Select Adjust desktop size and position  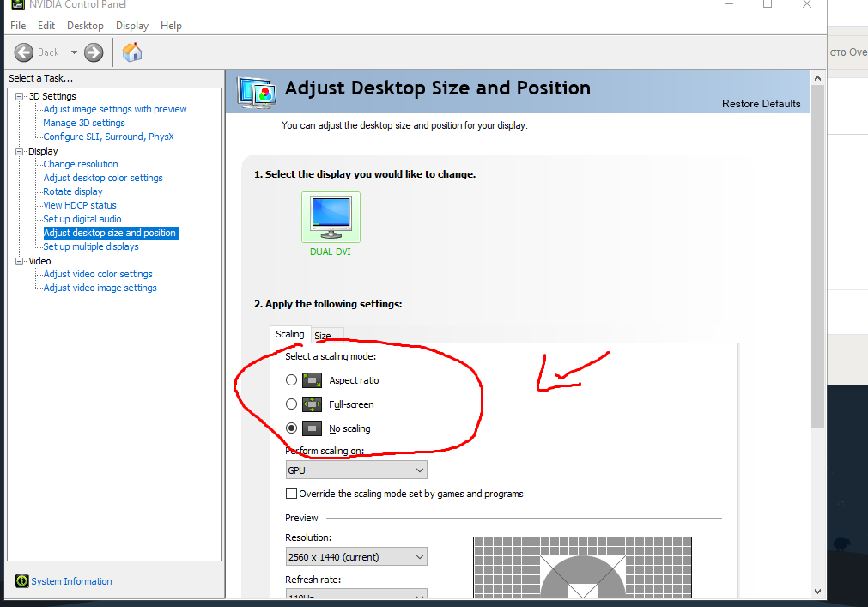click(110, 233)
